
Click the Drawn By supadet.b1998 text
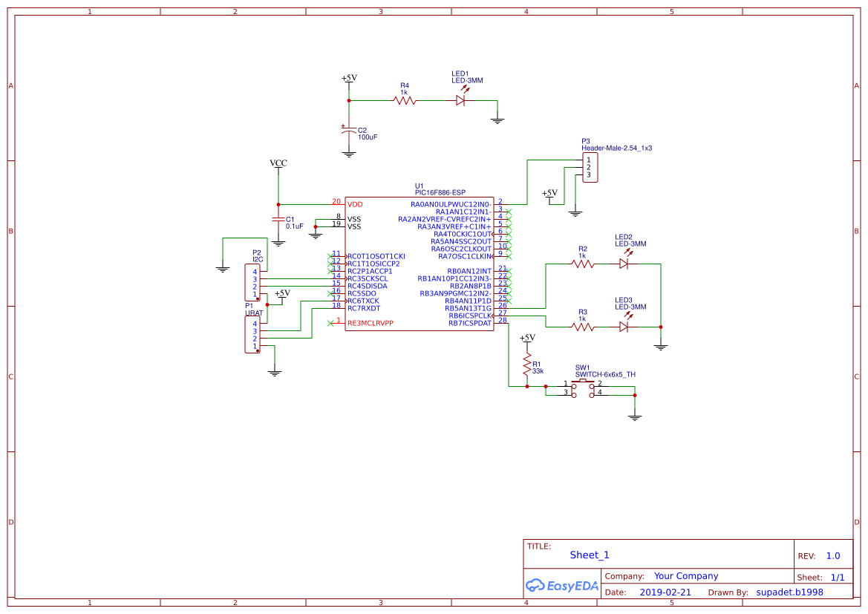789,592
